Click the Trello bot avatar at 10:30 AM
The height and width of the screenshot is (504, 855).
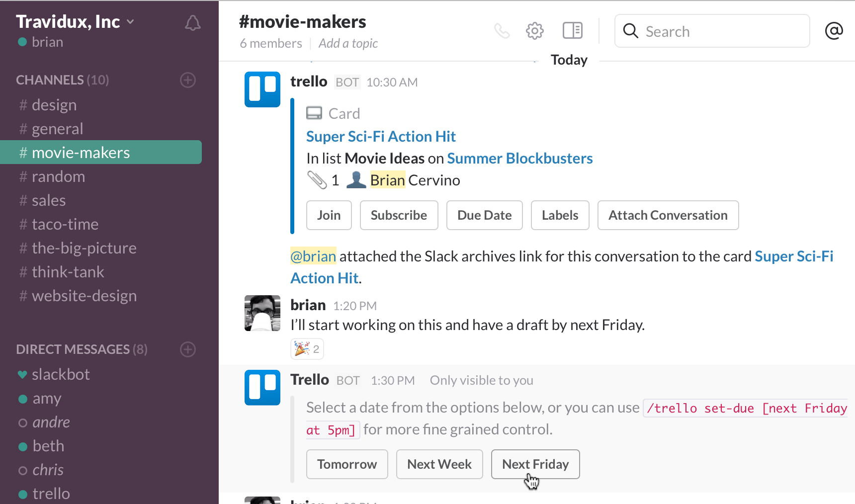(262, 89)
